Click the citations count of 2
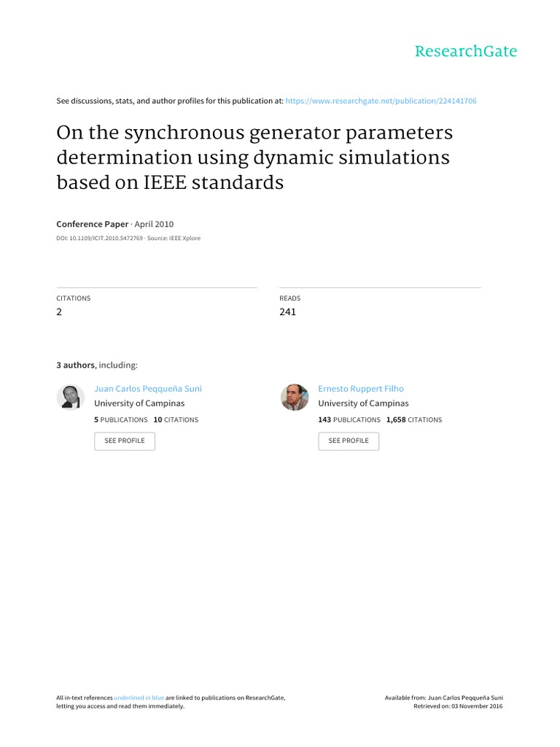Viewport: 560px width, 747px height. [60, 311]
